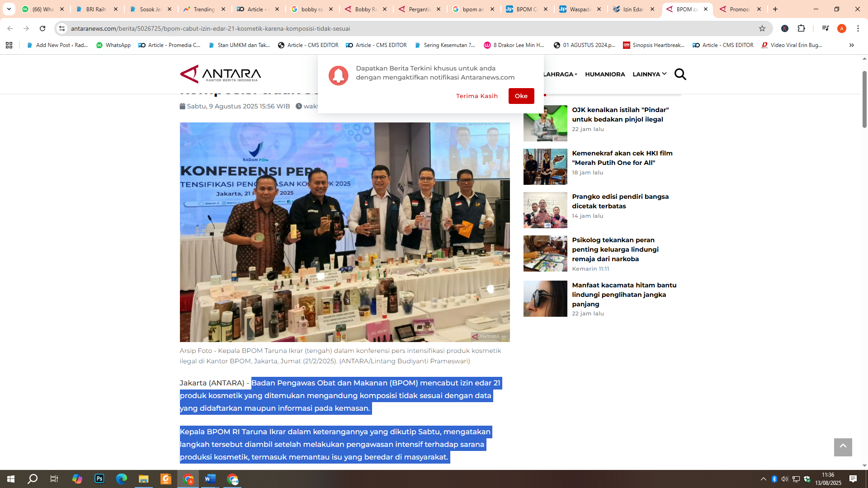Open the media controls icon in toolbar
868x488 pixels.
pos(825,28)
